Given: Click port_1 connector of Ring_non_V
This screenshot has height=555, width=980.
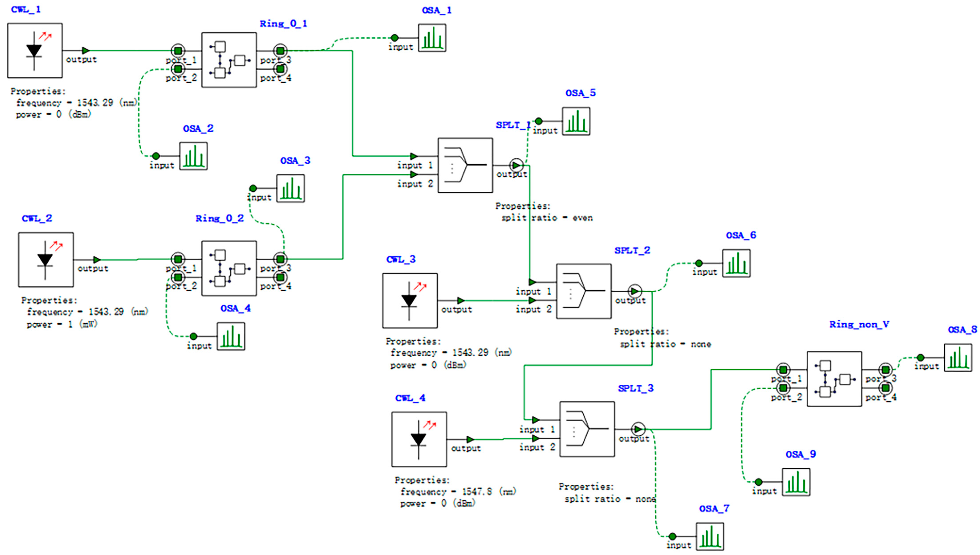Looking at the screenshot, I should pyautogui.click(x=783, y=369).
